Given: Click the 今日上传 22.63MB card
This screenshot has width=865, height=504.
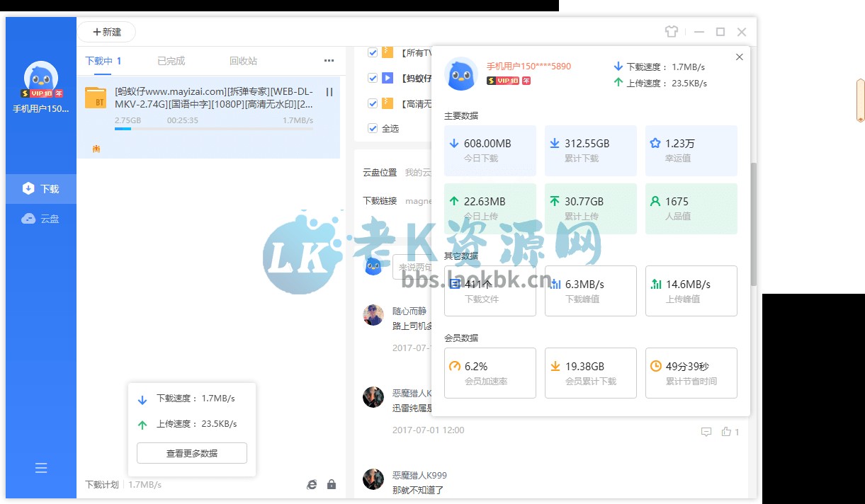Looking at the screenshot, I should click(490, 209).
